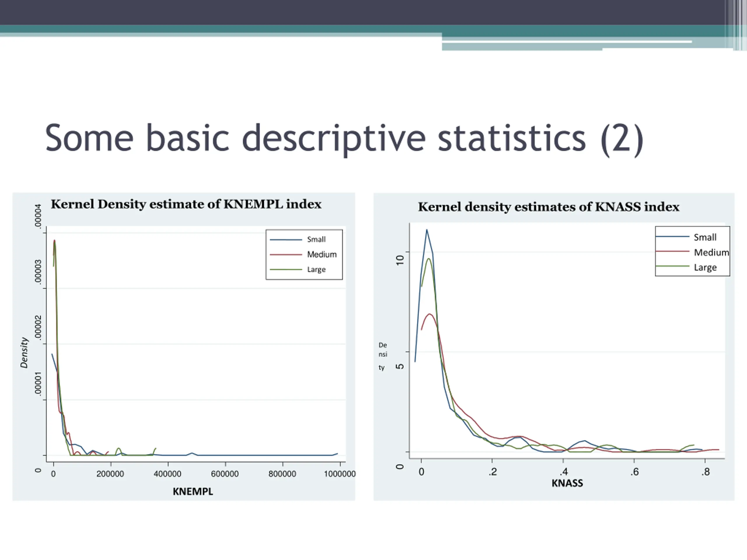This screenshot has height=560, width=747.
Task: Click the '400000' x-axis tick label
Action: 167,474
